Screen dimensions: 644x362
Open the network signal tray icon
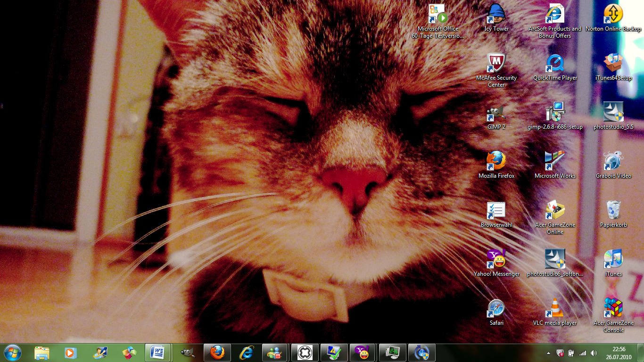click(583, 353)
